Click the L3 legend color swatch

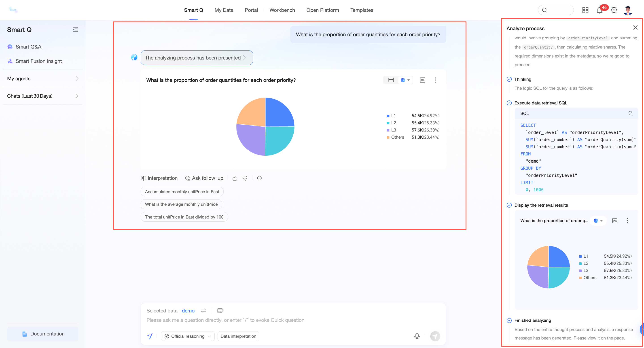[388, 130]
